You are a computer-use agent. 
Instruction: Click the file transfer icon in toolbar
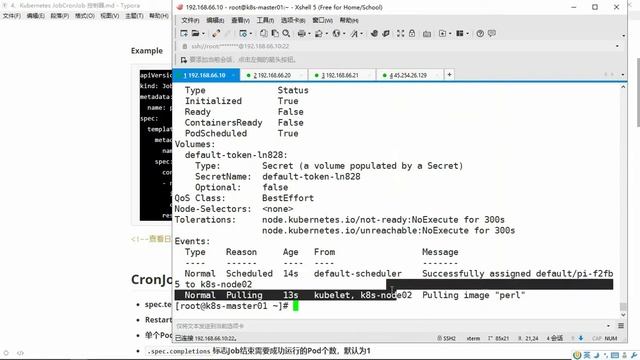coord(319,33)
